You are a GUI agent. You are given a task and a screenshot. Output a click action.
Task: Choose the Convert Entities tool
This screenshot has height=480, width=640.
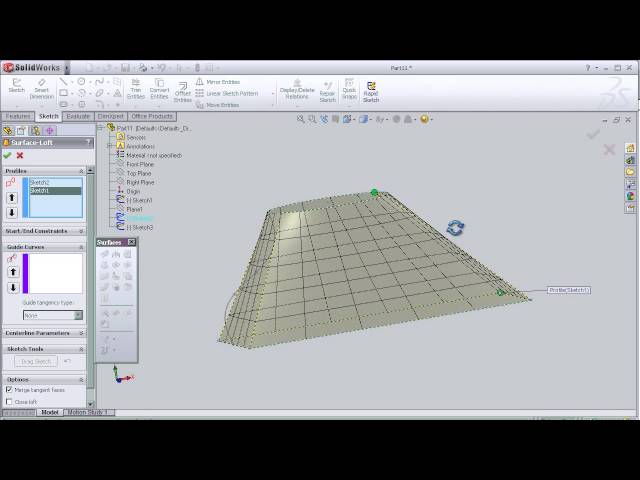[x=159, y=89]
